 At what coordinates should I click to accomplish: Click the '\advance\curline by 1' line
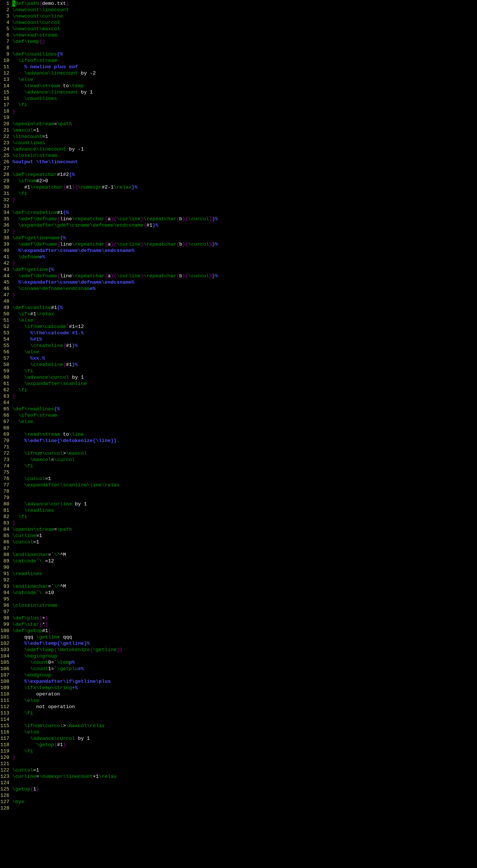[56, 504]
